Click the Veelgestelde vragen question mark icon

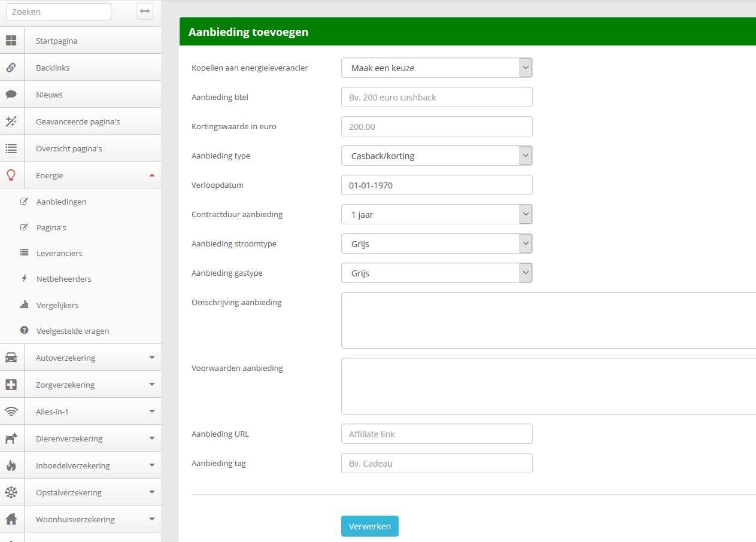point(24,330)
